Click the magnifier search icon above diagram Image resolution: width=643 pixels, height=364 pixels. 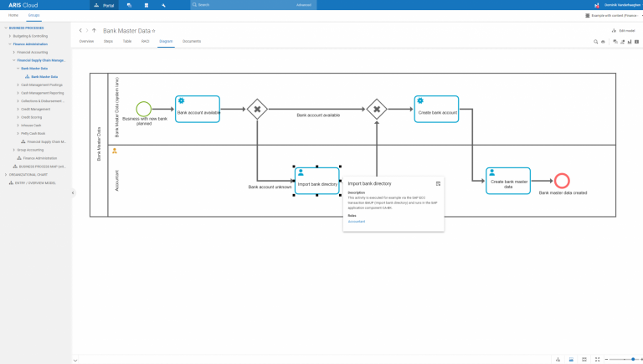pyautogui.click(x=596, y=41)
